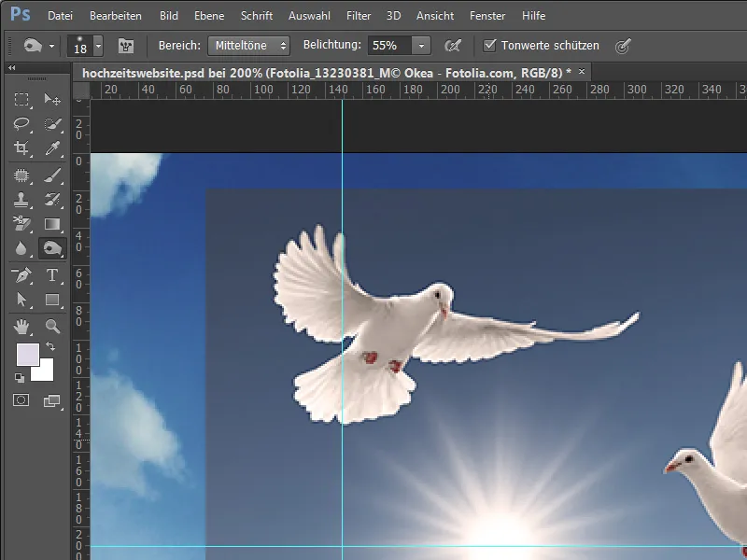Toggle tablet pressure controls size
747x560 pixels.
coord(623,46)
